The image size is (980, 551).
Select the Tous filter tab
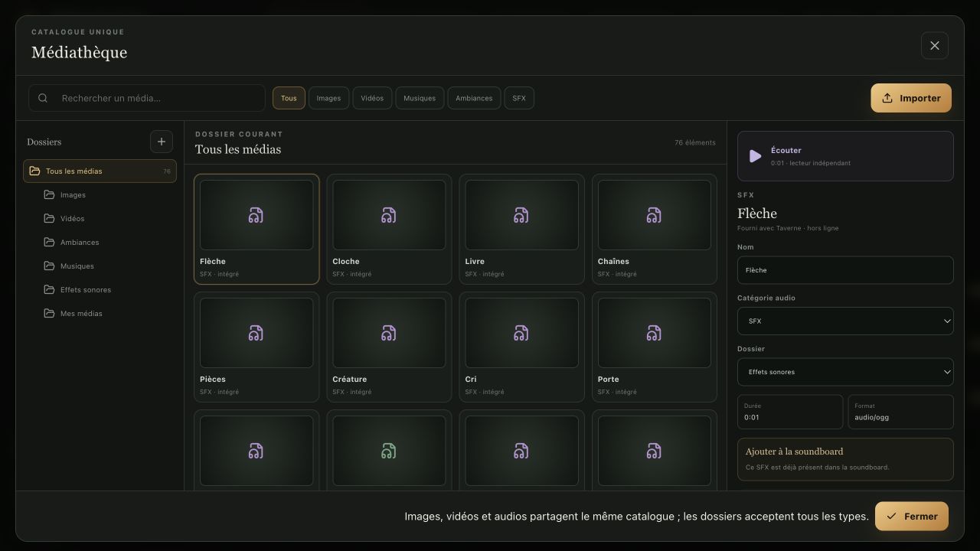tap(289, 98)
